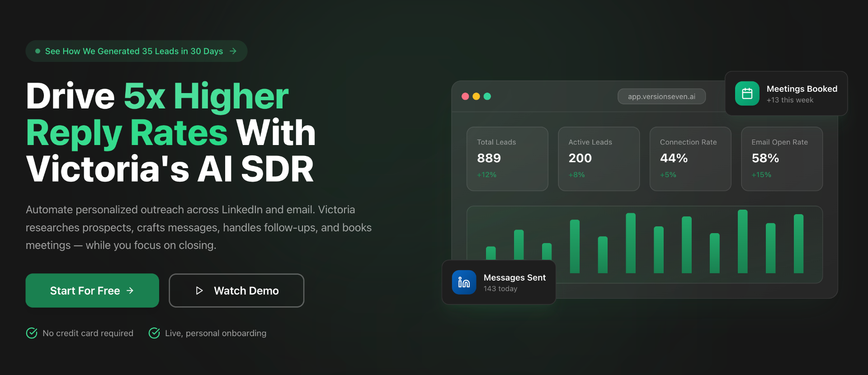Image resolution: width=868 pixels, height=375 pixels.
Task: Click the play icon in Watch Demo
Action: click(199, 291)
